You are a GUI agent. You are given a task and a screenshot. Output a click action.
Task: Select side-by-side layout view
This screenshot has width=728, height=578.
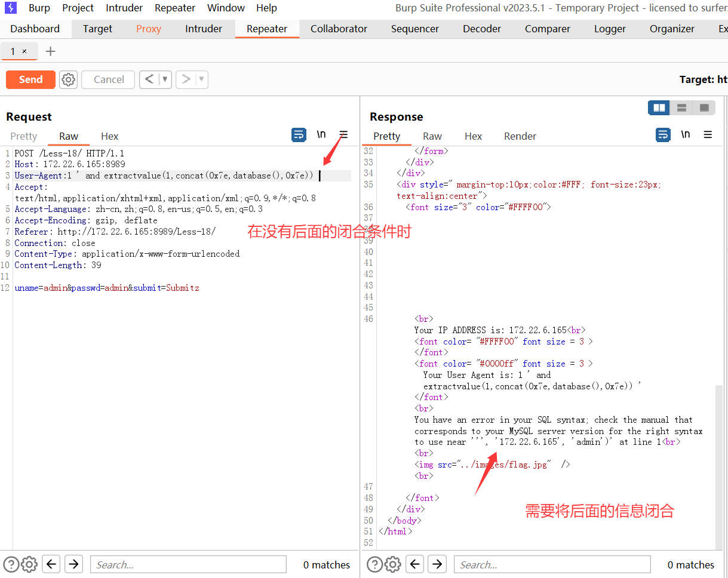pos(659,108)
